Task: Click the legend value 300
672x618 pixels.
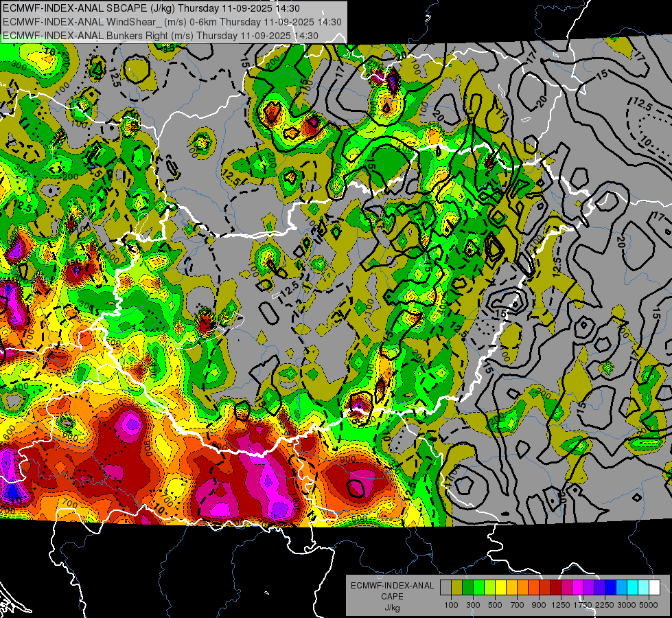Action: tap(473, 605)
